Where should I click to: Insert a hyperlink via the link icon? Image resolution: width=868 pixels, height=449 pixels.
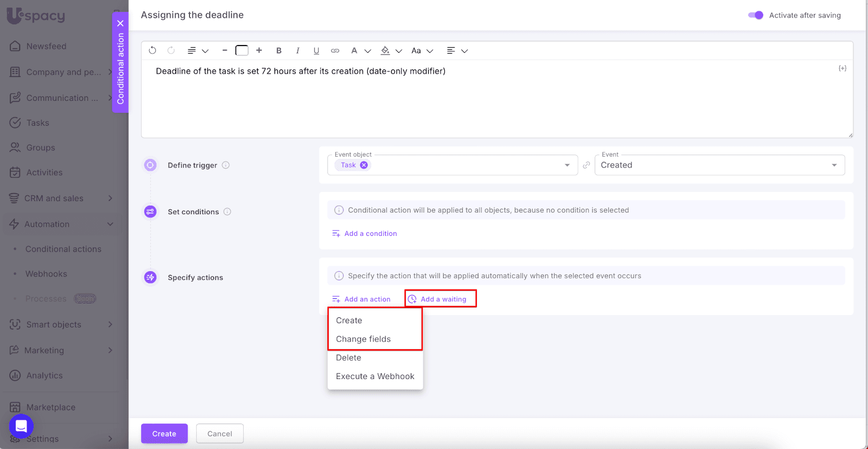(335, 50)
